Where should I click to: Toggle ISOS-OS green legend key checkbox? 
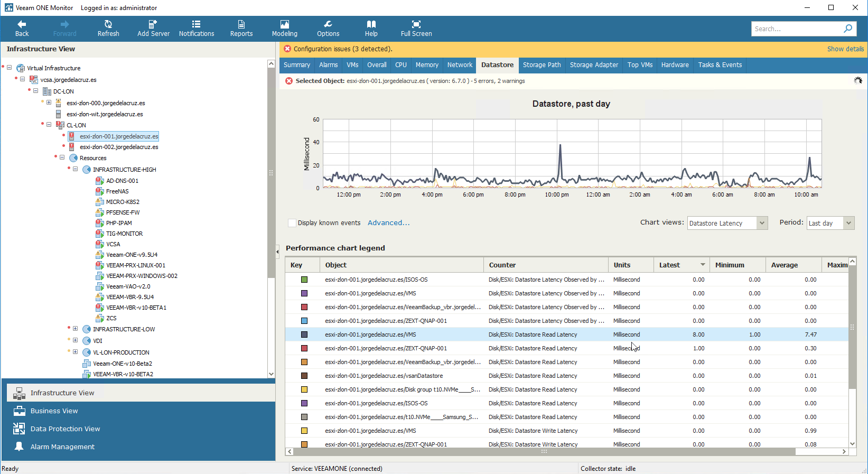pos(304,280)
